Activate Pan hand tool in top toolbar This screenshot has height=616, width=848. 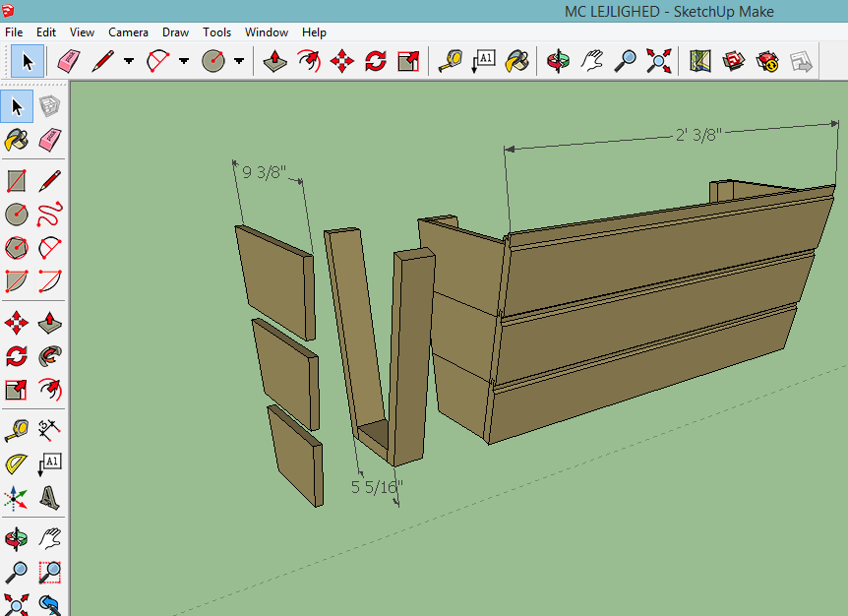coord(591,61)
